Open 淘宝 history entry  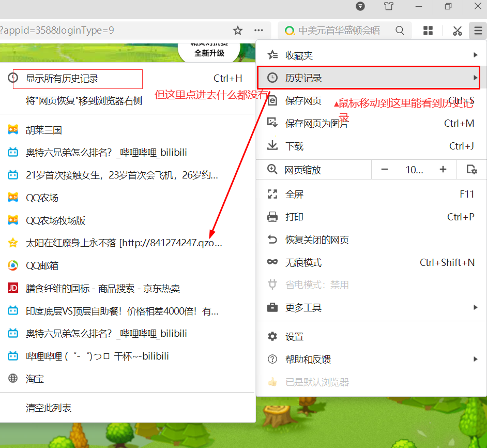127,379
